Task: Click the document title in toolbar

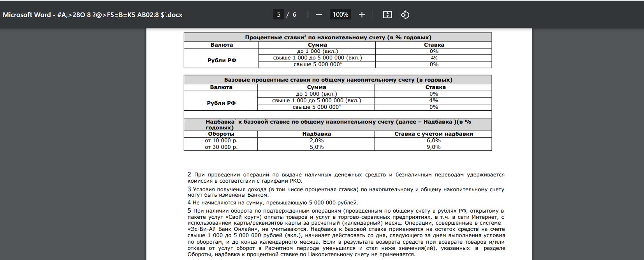Action: tap(93, 15)
